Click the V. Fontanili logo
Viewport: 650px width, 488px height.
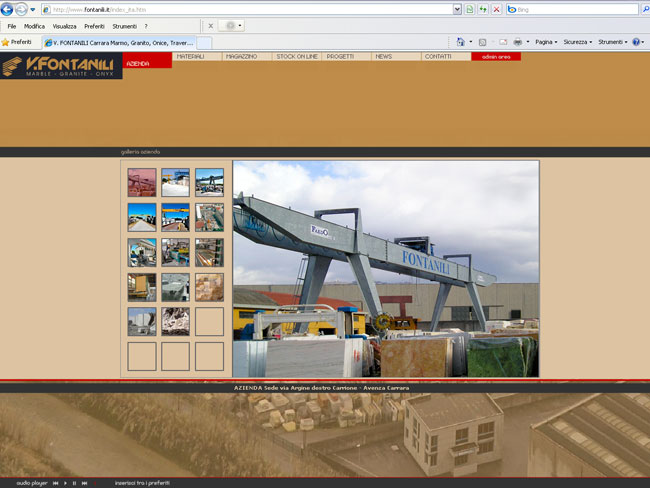[61, 66]
